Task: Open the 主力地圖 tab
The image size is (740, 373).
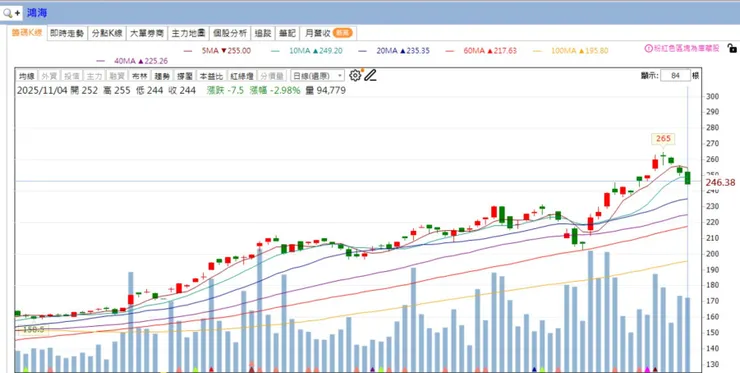Action: coord(188,33)
